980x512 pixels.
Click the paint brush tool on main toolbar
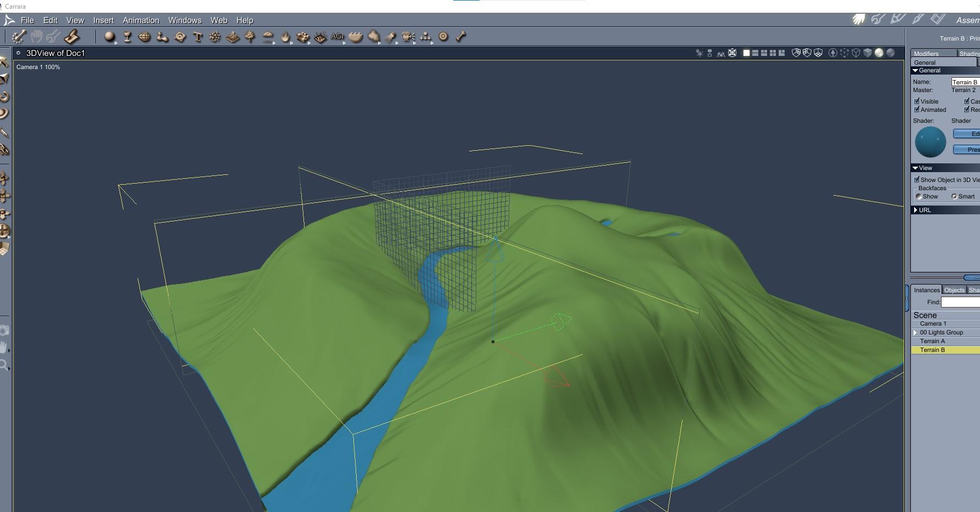[72, 37]
